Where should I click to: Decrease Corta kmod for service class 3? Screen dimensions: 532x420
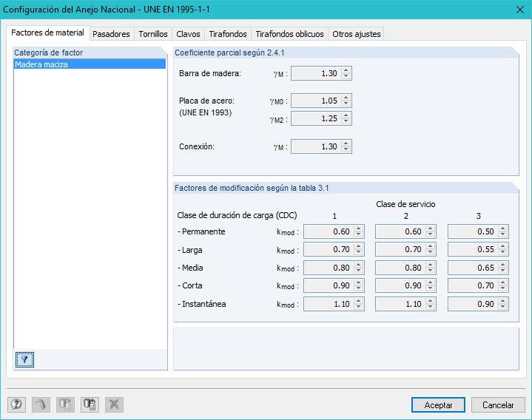coord(503,288)
